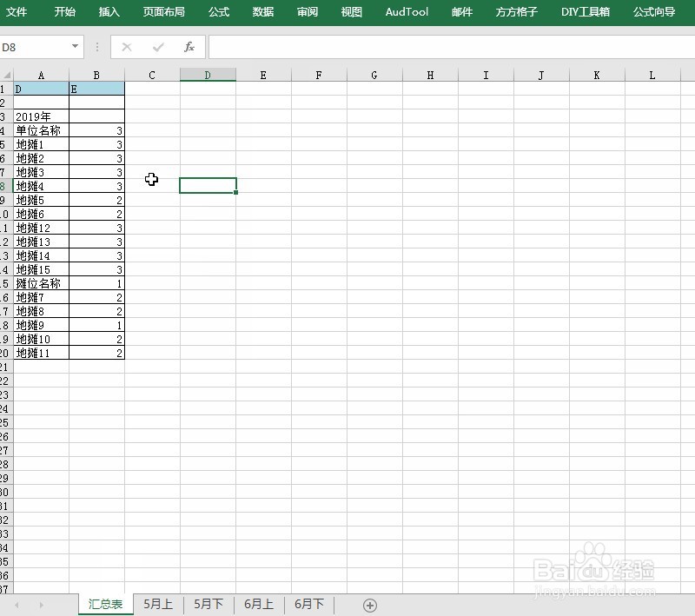The height and width of the screenshot is (616, 695).
Task: Open the 开始 ribbon tab
Action: [x=64, y=12]
